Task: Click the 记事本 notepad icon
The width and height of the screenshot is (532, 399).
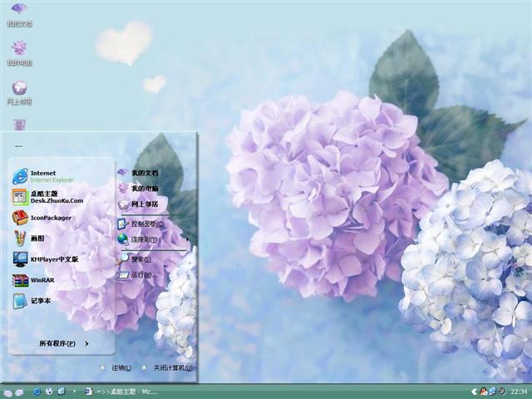Action: pos(20,301)
